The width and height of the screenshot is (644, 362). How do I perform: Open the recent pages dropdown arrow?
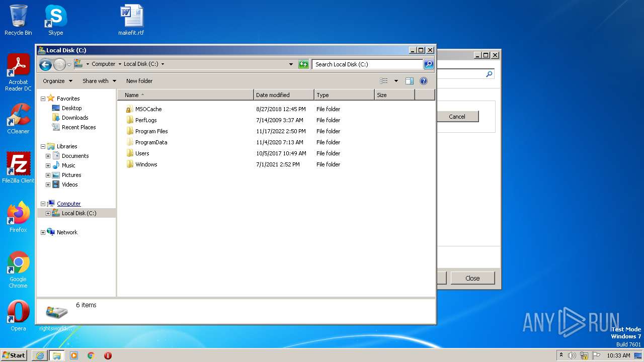coord(69,64)
